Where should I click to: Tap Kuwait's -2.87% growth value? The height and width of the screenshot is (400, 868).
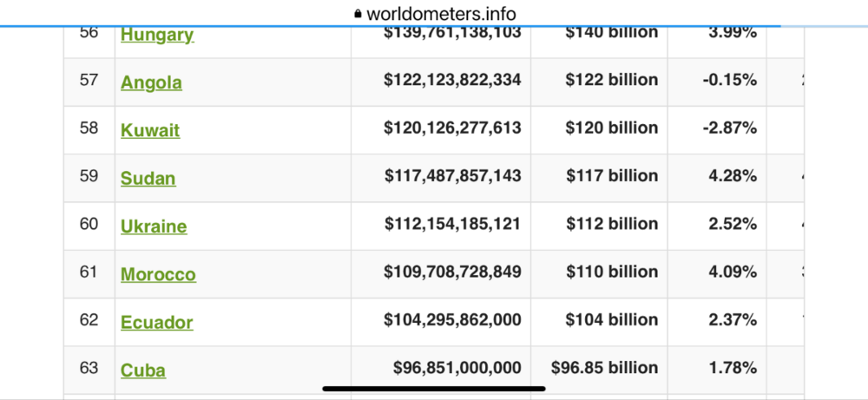(729, 128)
